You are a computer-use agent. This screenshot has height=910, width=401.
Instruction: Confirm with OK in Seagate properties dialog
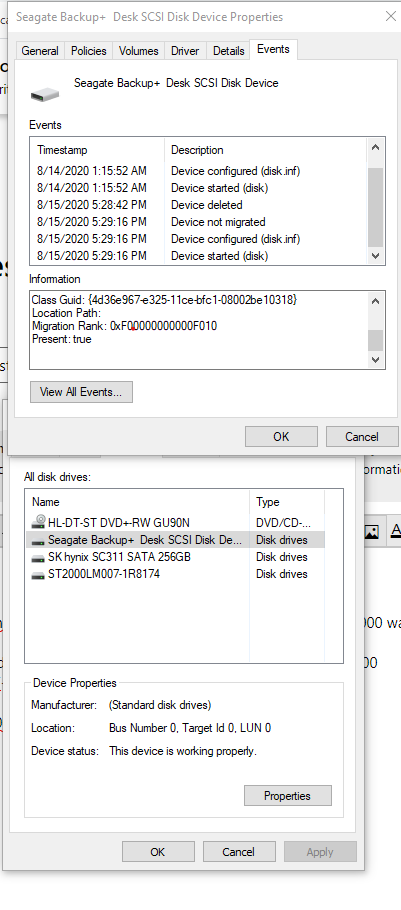coord(281,436)
